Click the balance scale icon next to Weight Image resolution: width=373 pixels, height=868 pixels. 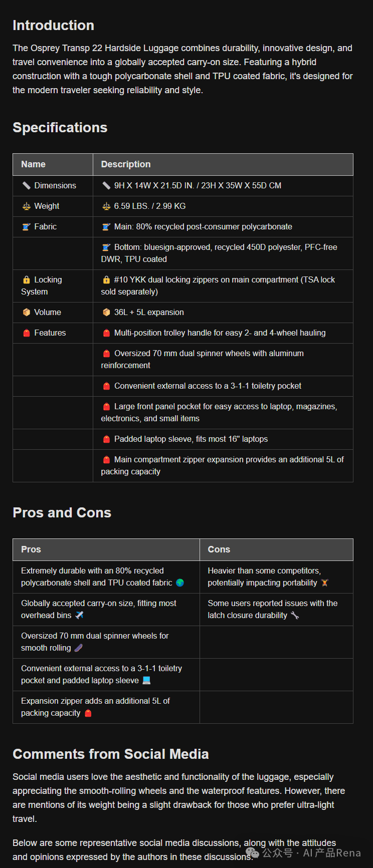click(x=27, y=206)
